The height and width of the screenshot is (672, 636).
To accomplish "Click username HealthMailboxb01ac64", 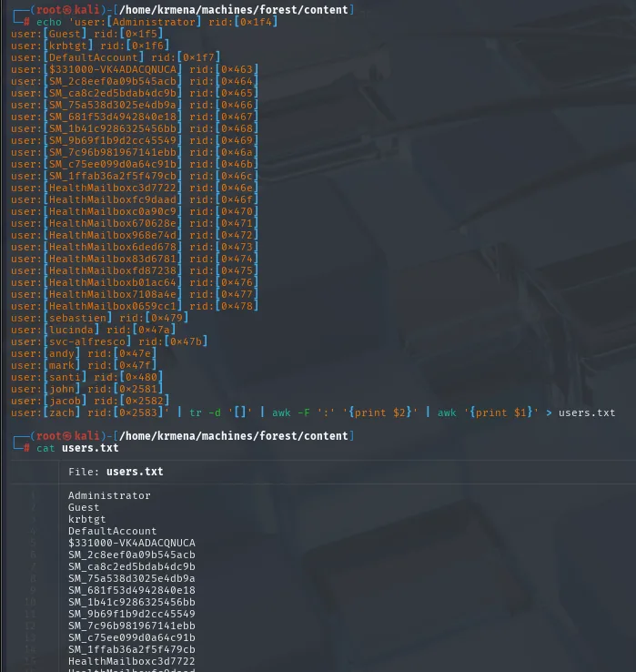I will [113, 282].
